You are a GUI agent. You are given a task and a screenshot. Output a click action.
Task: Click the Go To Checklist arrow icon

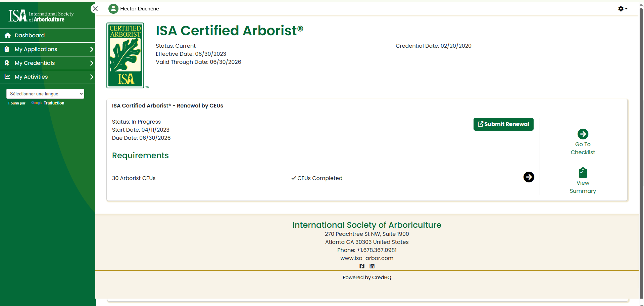point(583,134)
